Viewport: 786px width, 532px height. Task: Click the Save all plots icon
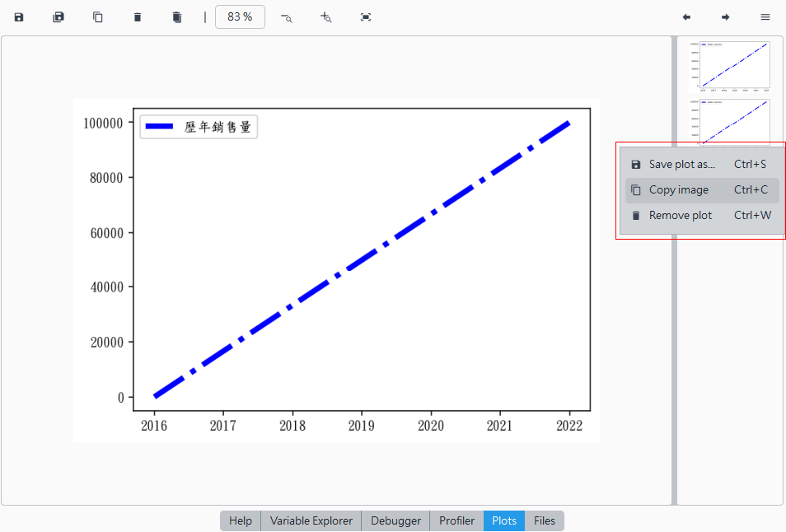58,17
